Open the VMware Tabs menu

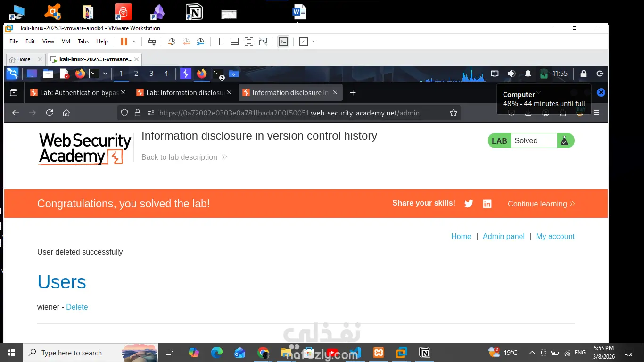click(83, 41)
